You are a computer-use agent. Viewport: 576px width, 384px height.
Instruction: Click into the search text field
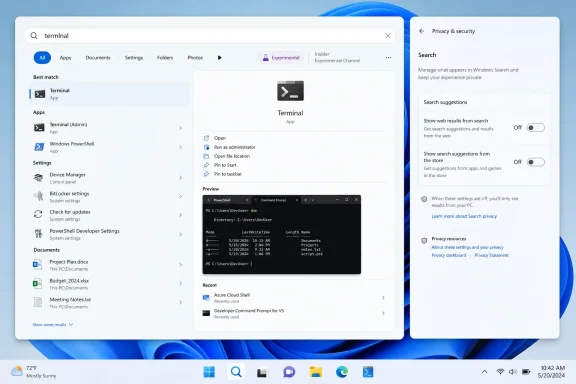(x=209, y=36)
